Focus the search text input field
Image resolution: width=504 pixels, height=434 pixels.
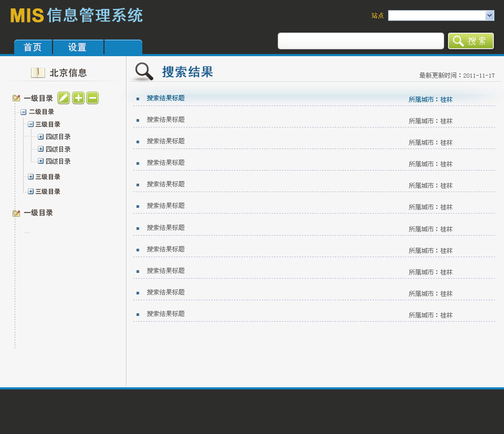click(x=361, y=41)
